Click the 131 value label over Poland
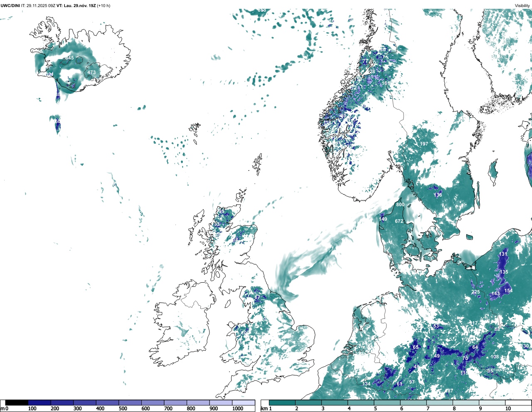532x412 pixels. 503,254
